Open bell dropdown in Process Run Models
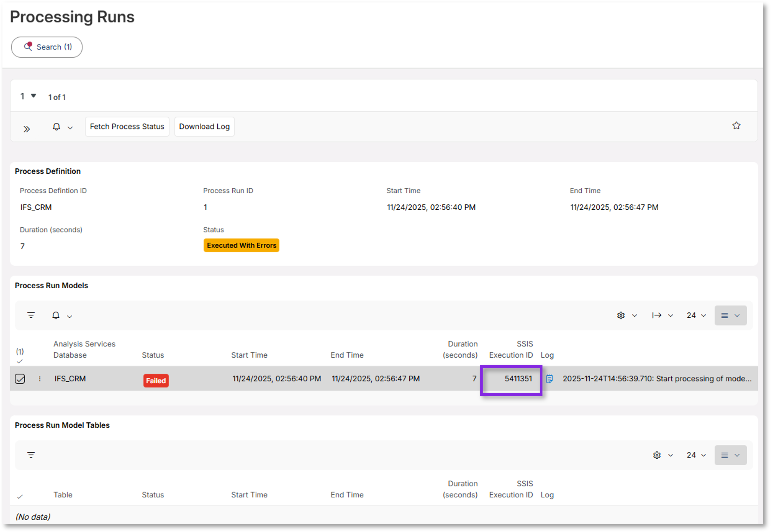The width and height of the screenshot is (771, 532). pyautogui.click(x=69, y=316)
